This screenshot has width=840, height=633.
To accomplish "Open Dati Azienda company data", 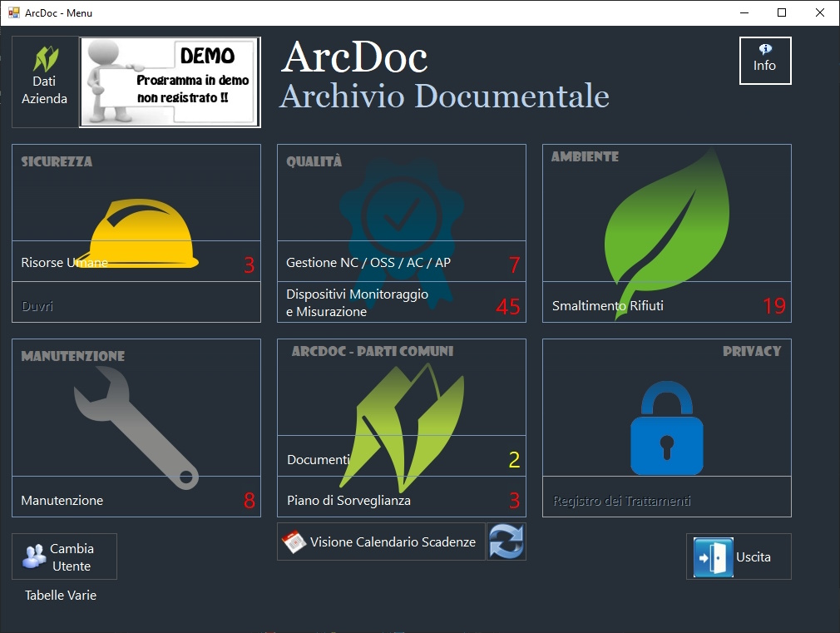I will click(x=45, y=82).
